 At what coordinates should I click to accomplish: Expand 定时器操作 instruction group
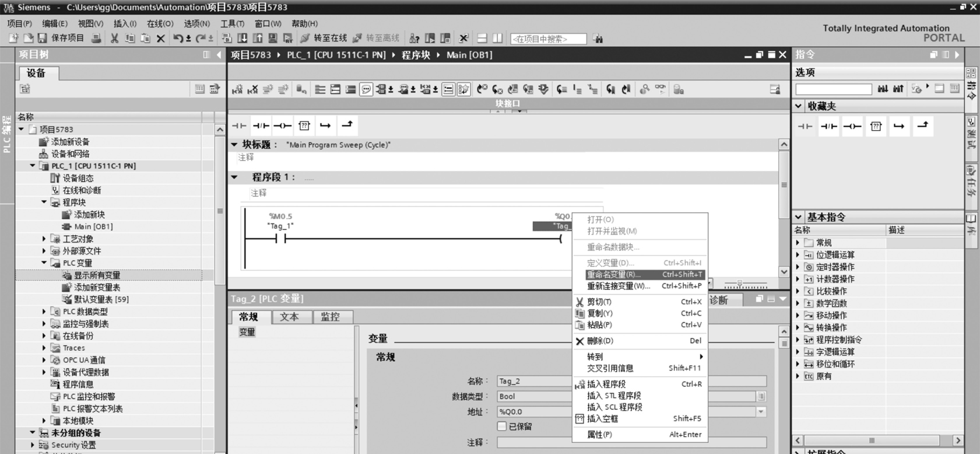pos(798,267)
